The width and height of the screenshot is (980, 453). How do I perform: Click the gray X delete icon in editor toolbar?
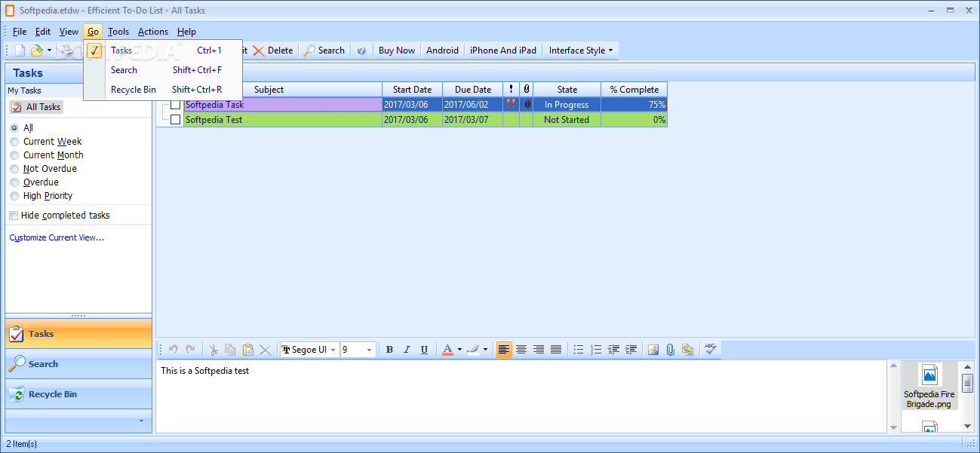point(266,350)
